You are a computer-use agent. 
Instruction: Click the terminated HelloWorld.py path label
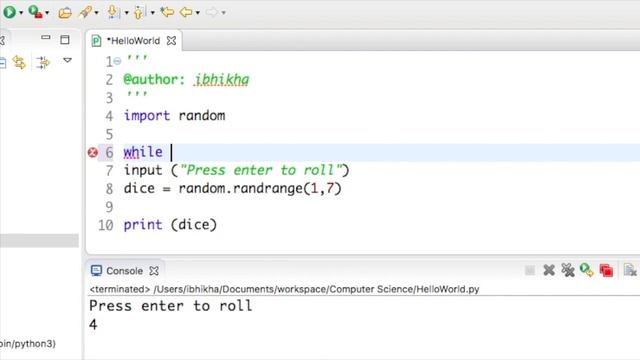click(284, 289)
